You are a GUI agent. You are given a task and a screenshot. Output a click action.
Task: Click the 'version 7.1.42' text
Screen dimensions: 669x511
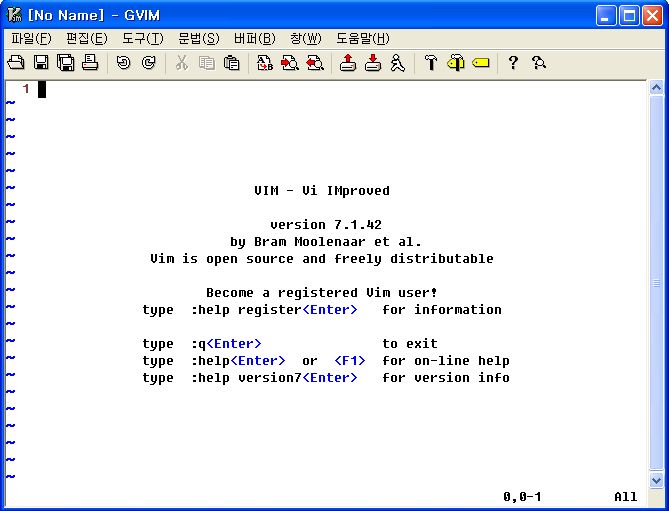tap(326, 225)
